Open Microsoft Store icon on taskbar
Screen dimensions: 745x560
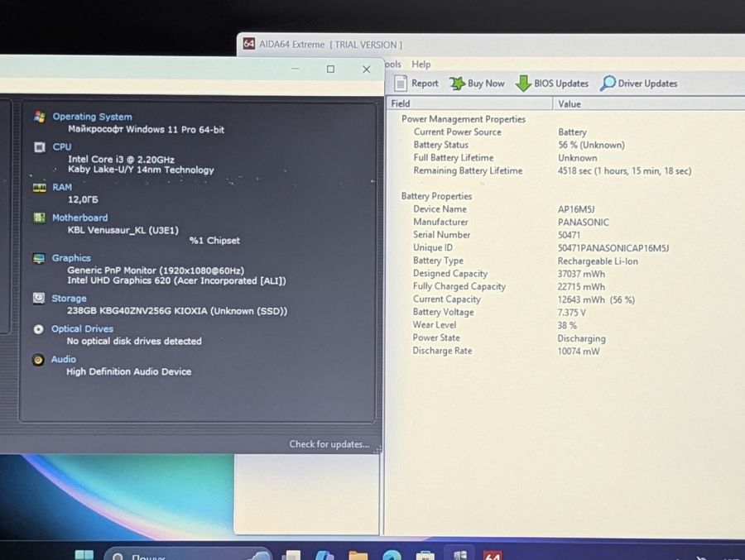(x=425, y=555)
